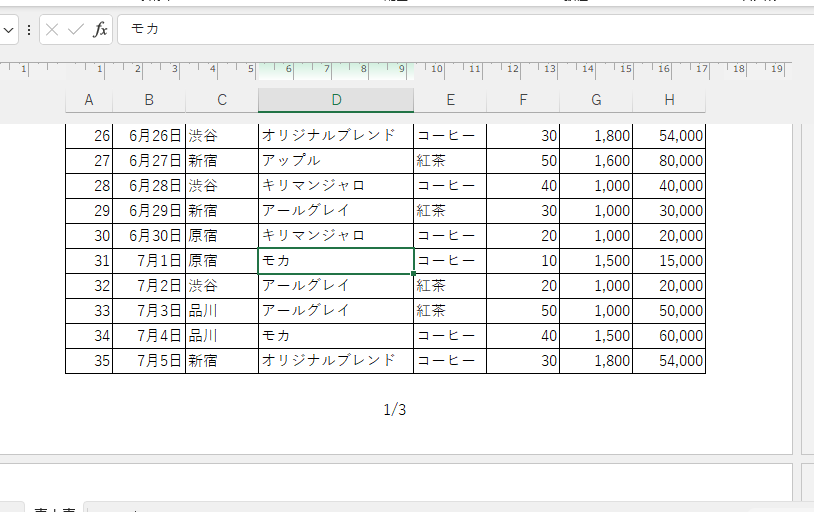Select cell 6月26日 in row 26
Image resolution: width=814 pixels, height=512 pixels.
149,136
